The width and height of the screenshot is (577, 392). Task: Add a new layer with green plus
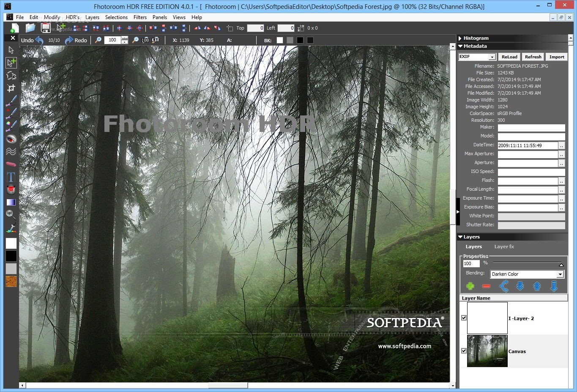pyautogui.click(x=470, y=286)
